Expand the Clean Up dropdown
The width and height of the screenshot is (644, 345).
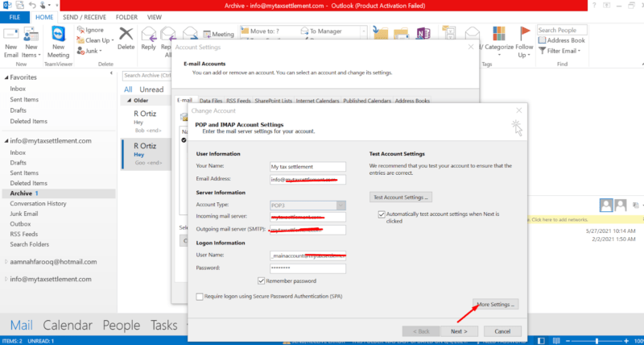click(112, 40)
